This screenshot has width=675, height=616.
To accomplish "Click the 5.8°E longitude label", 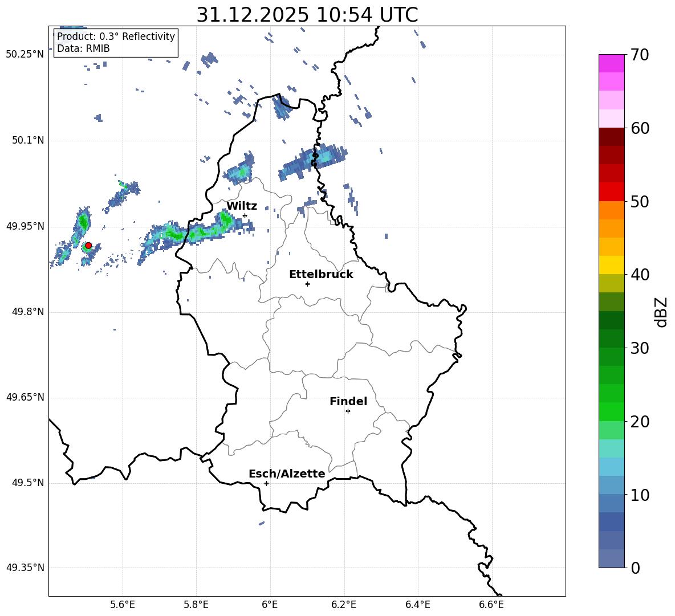I will coord(196,605).
